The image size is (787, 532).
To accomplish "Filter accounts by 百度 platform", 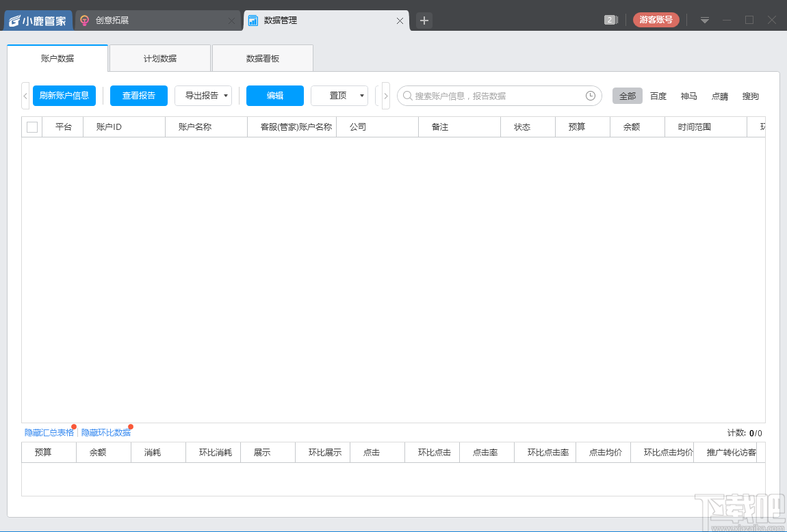I will click(658, 96).
